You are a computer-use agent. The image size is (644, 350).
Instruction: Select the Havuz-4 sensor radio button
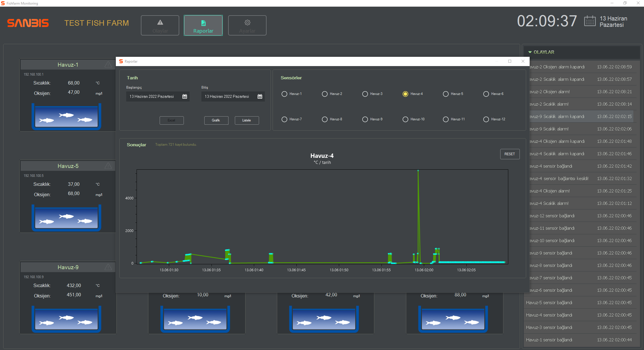point(405,94)
